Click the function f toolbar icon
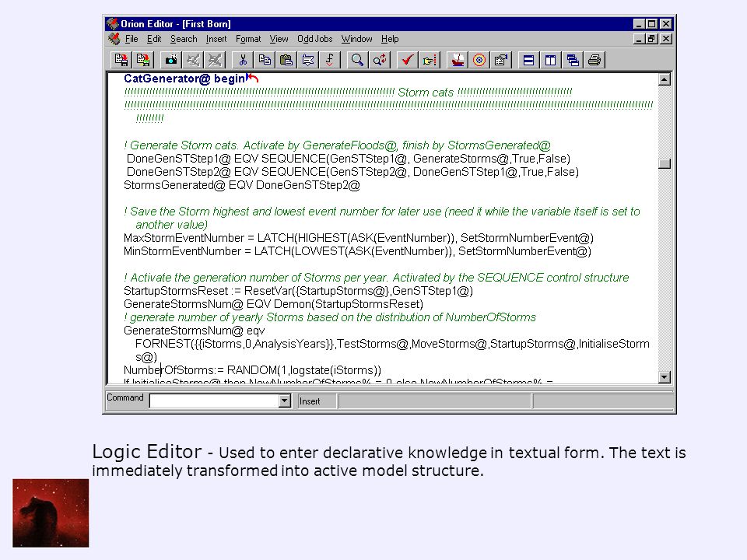747x560 pixels. 330,60
